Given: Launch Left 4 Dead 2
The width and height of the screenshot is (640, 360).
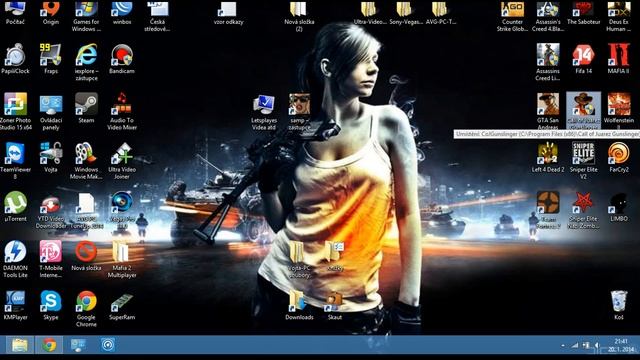Looking at the screenshot, I should 548,158.
